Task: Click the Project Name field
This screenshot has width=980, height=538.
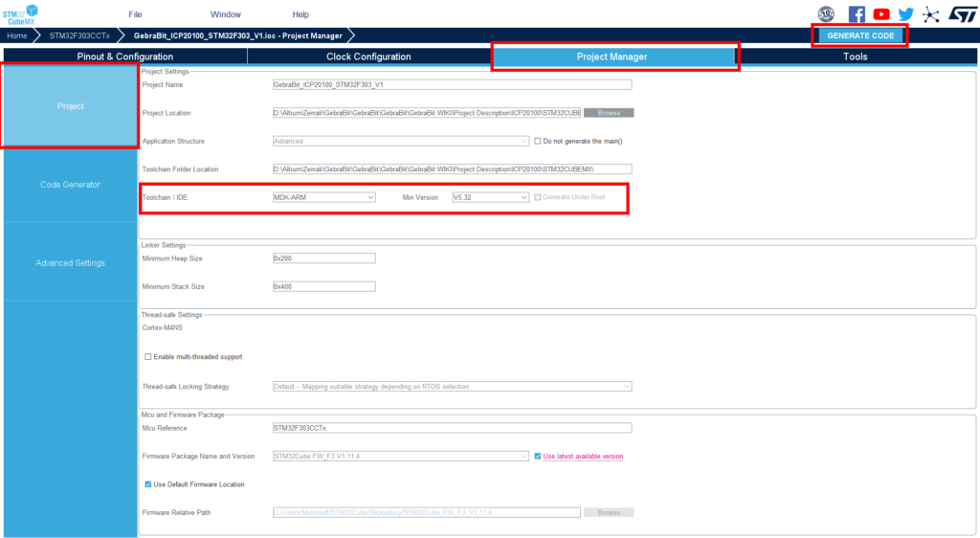Action: [452, 84]
